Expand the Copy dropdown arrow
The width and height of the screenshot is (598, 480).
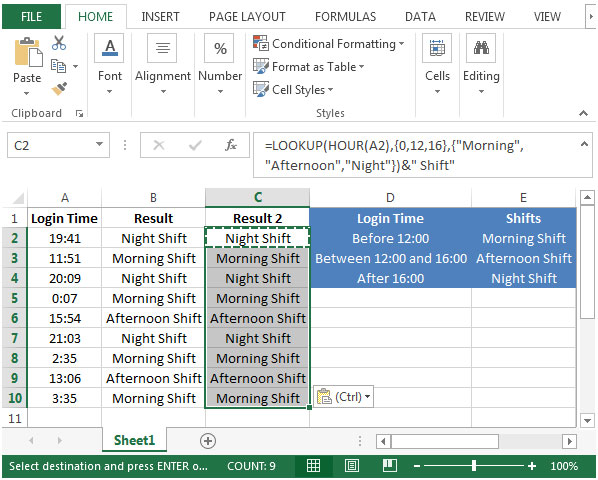click(76, 67)
